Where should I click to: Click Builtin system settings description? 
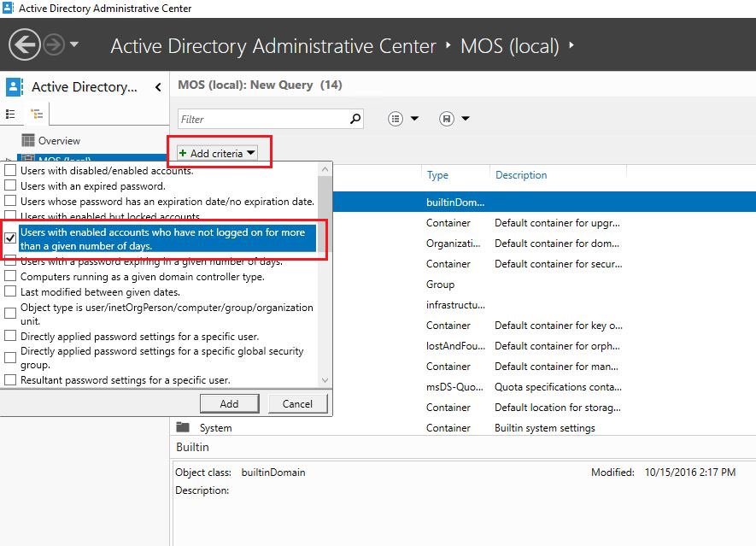click(545, 428)
